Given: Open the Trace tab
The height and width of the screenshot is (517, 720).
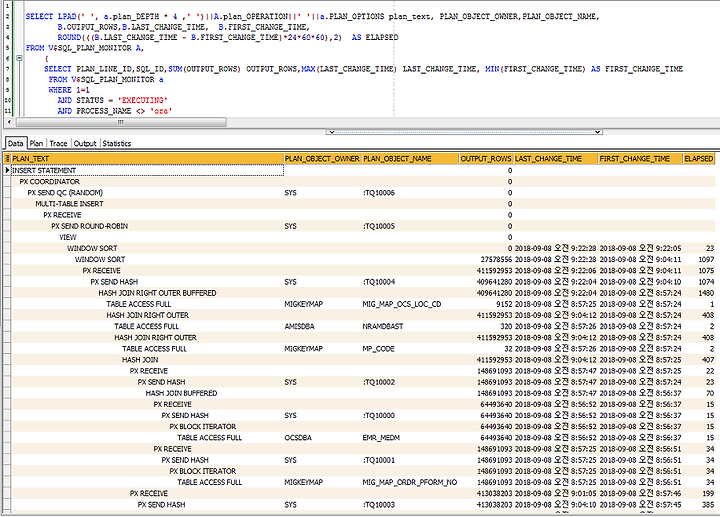Looking at the screenshot, I should (x=58, y=143).
